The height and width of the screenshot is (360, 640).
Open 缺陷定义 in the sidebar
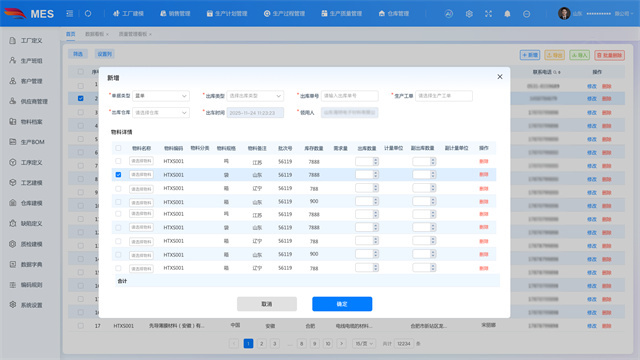tap(26, 224)
